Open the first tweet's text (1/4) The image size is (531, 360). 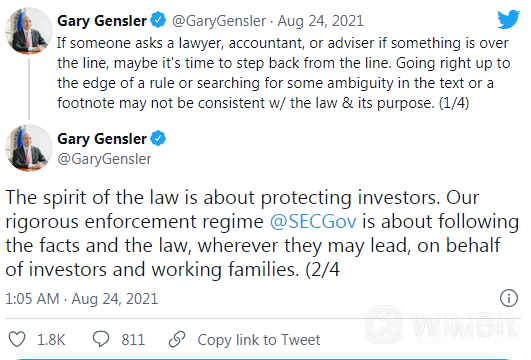tap(283, 73)
